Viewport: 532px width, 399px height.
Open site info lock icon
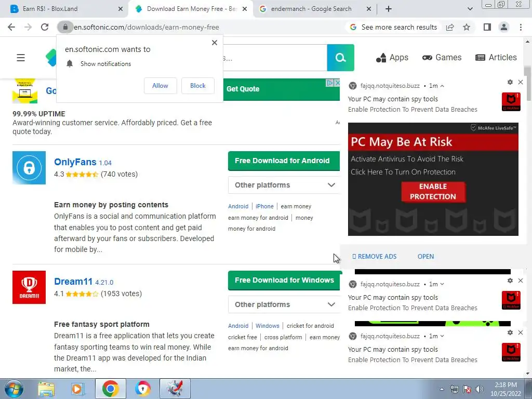[65, 27]
